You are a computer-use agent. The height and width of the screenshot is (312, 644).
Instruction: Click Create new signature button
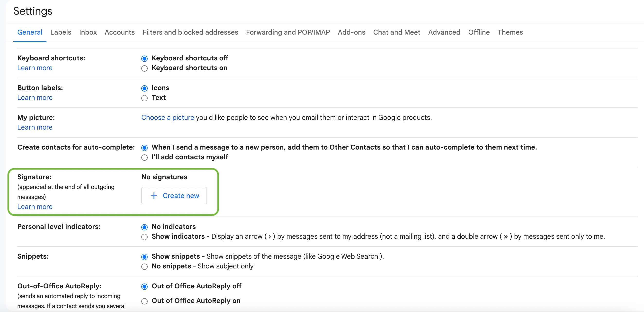click(174, 196)
